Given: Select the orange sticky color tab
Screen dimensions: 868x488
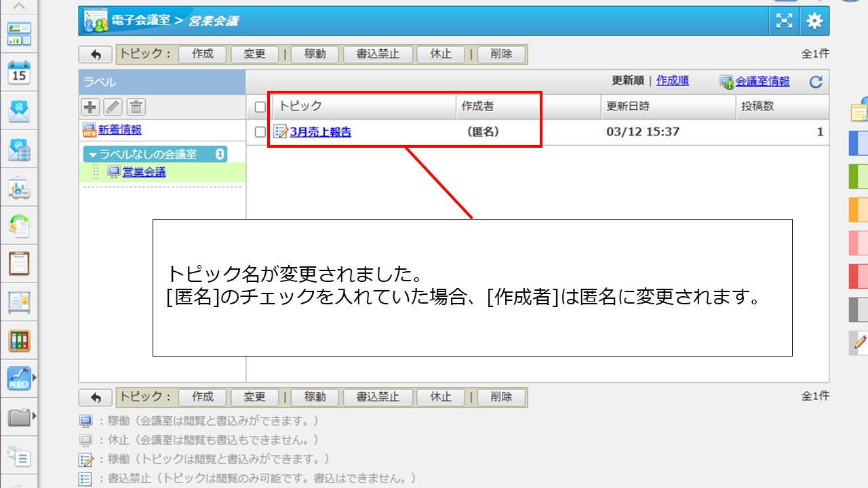Looking at the screenshot, I should 859,209.
